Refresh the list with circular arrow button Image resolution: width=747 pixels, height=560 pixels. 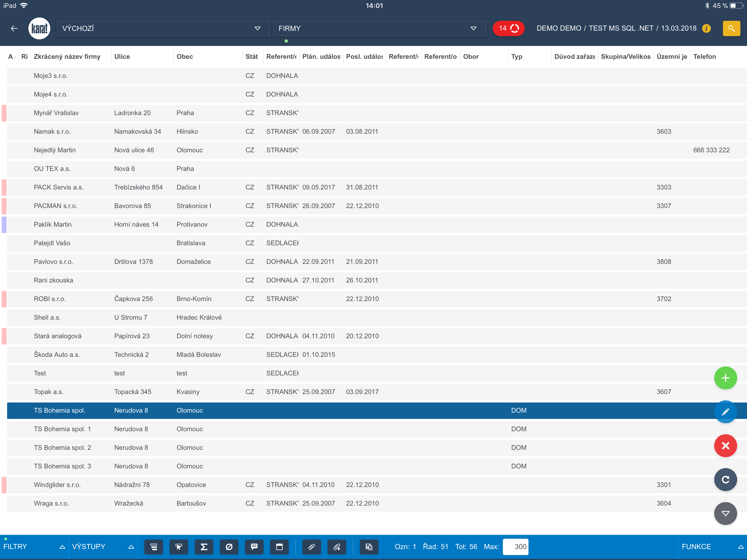pos(725,480)
